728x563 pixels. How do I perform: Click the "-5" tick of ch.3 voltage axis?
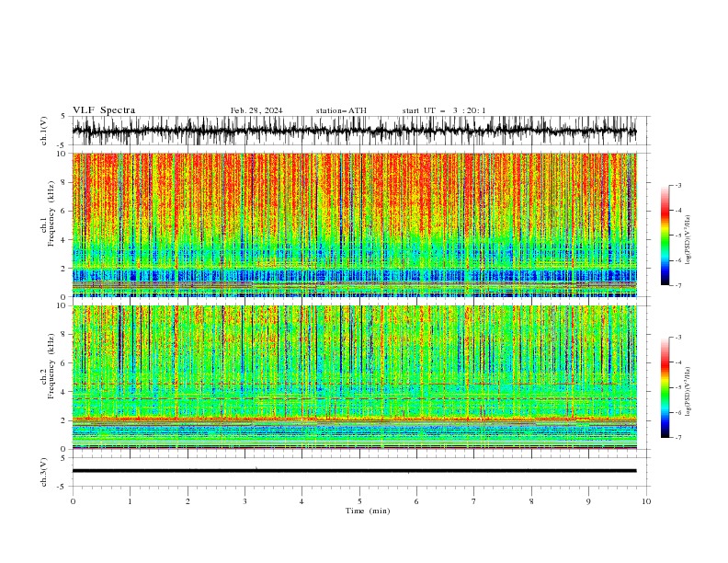click(63, 487)
